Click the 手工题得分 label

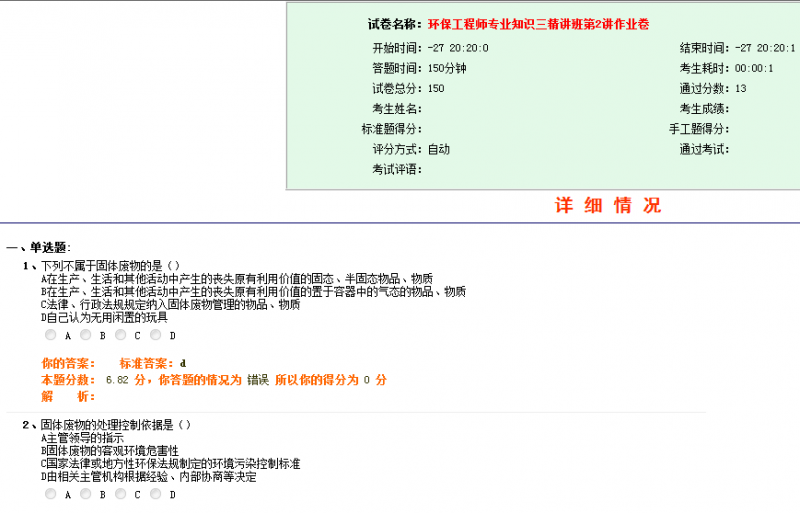(699, 129)
